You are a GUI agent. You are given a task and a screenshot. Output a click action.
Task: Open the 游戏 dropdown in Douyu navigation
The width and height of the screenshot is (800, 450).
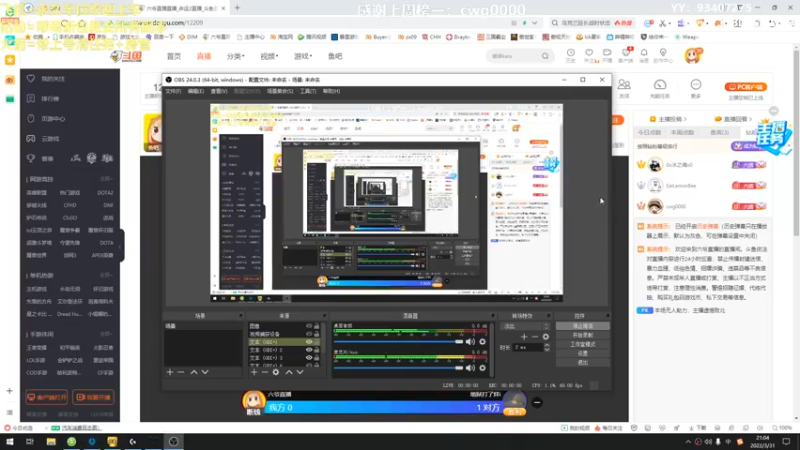pos(303,56)
